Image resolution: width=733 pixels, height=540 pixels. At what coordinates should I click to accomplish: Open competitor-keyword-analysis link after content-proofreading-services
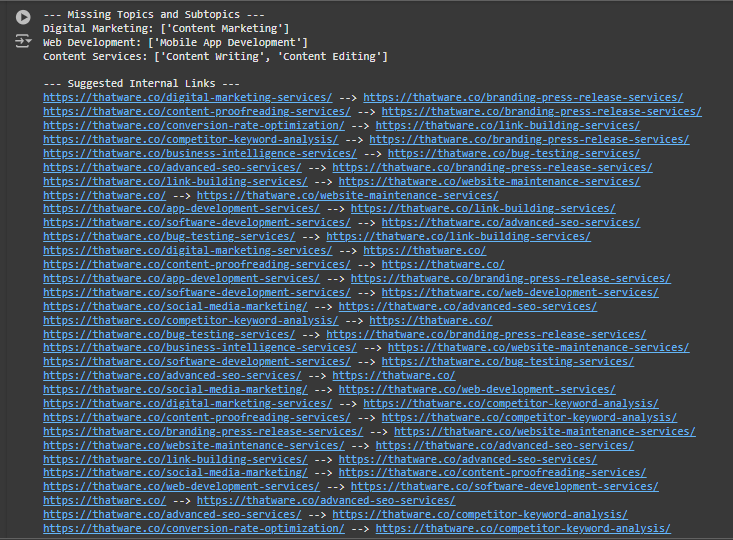(x=529, y=418)
